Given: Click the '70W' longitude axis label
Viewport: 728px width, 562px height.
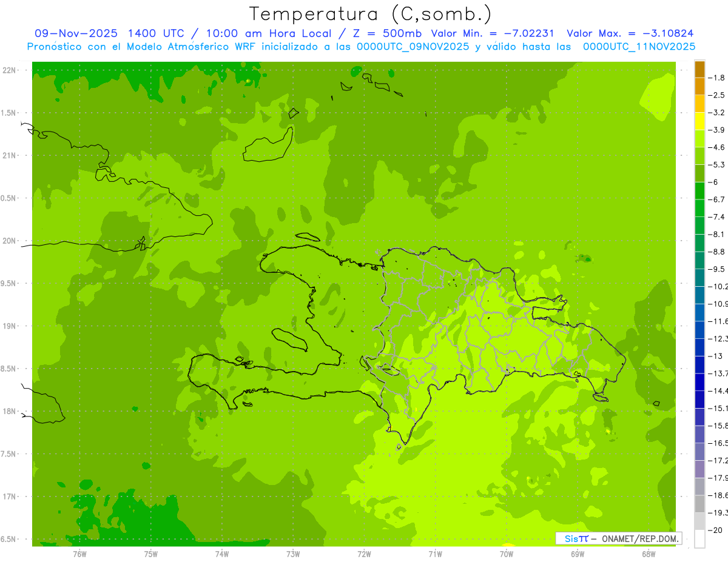Looking at the screenshot, I should [507, 554].
